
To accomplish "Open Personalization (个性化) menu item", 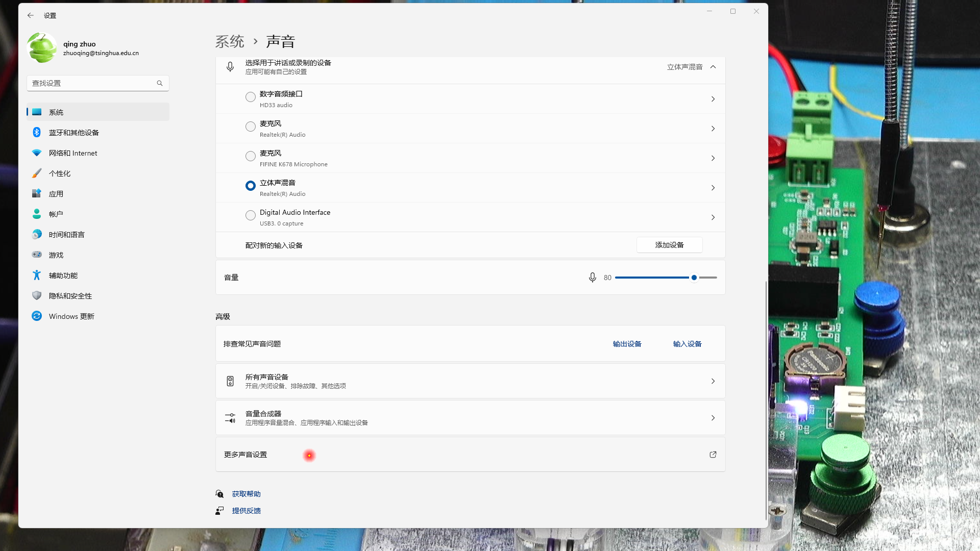I will tap(60, 173).
